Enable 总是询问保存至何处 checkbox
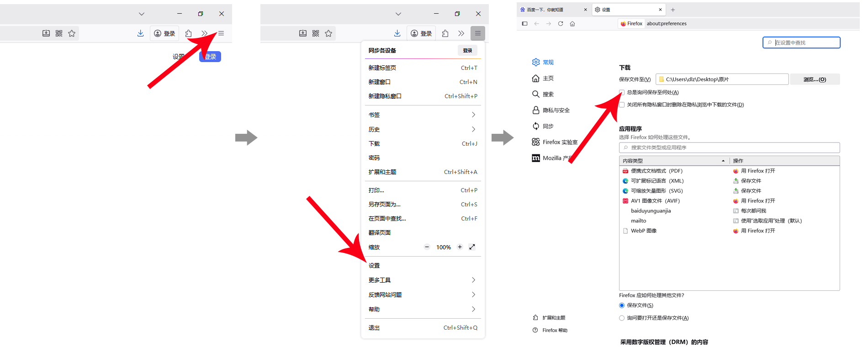The height and width of the screenshot is (347, 868). tap(622, 92)
